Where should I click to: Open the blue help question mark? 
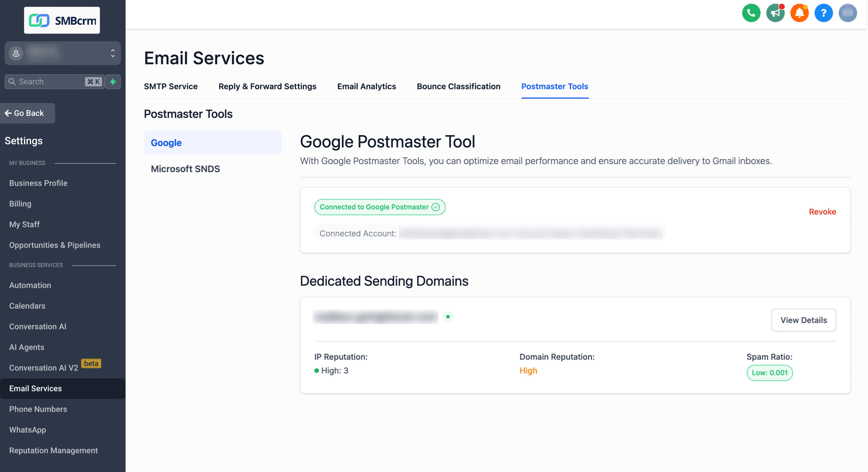(824, 13)
